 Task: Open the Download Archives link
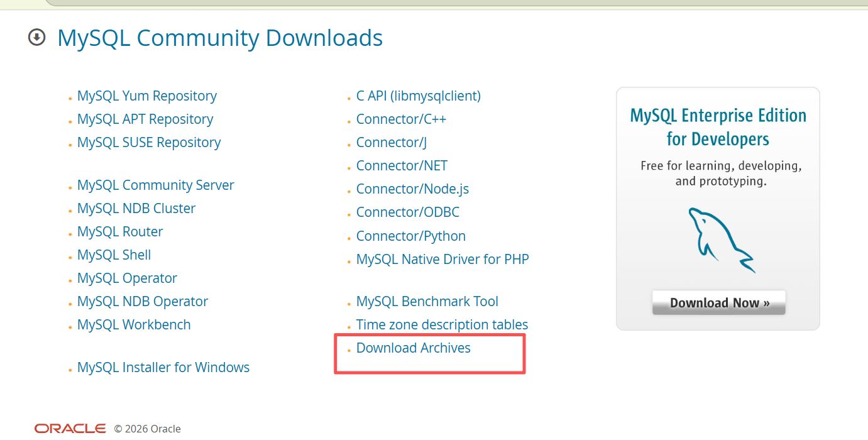tap(414, 348)
